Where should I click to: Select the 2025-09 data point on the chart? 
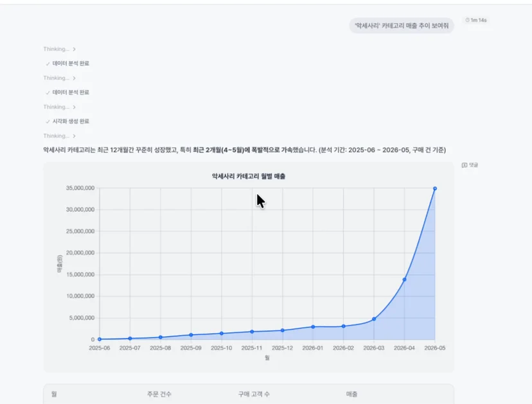tap(191, 335)
